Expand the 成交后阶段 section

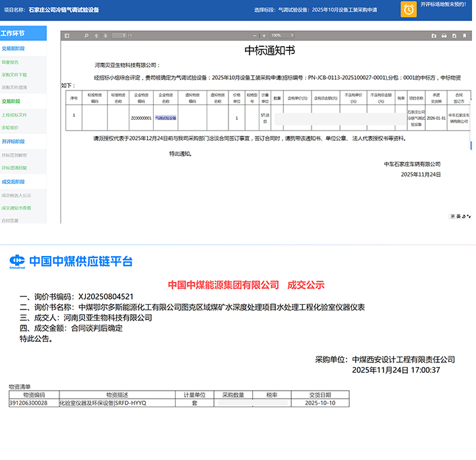pos(13,181)
